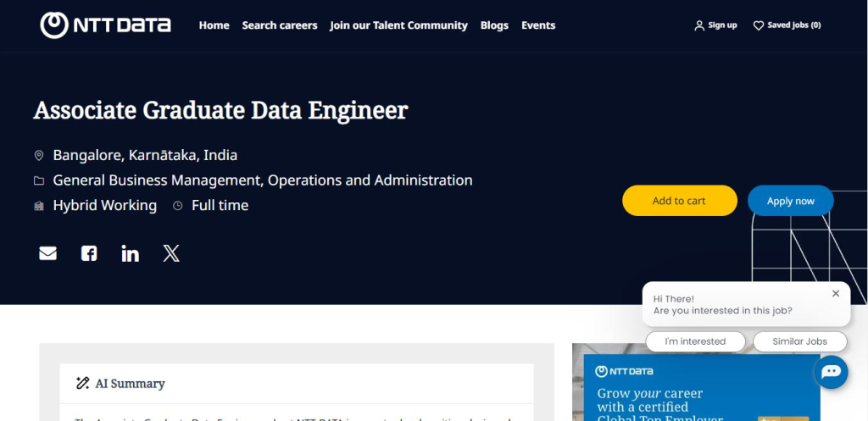
Task: Click the AI Summary wand icon
Action: click(82, 383)
